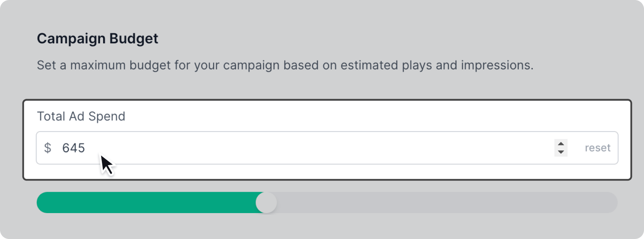
Task: Click the spinner control beside reset
Action: [561, 148]
